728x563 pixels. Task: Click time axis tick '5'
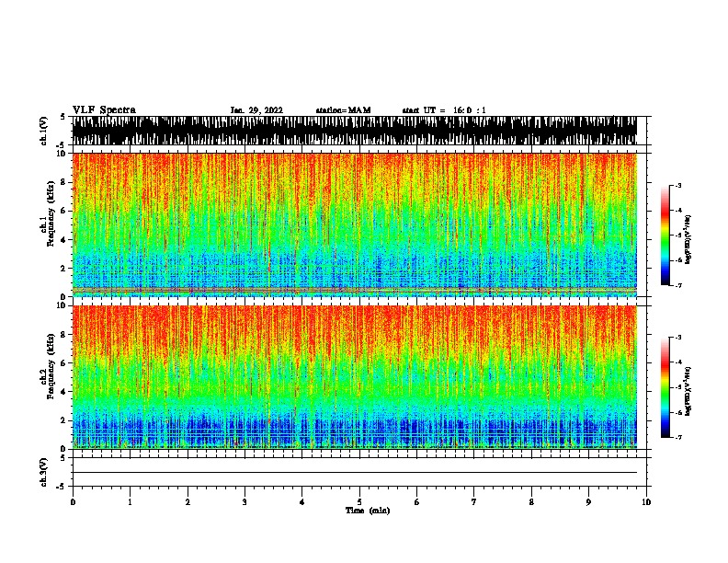click(359, 502)
